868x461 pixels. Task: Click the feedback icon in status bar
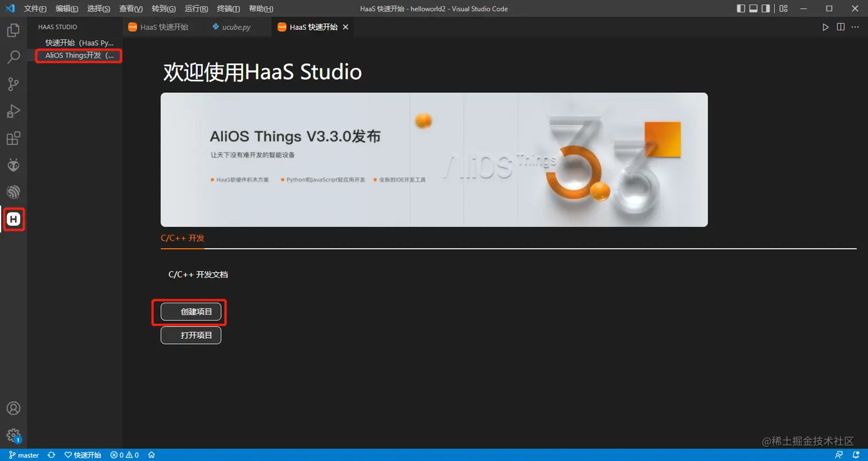[x=839, y=455]
